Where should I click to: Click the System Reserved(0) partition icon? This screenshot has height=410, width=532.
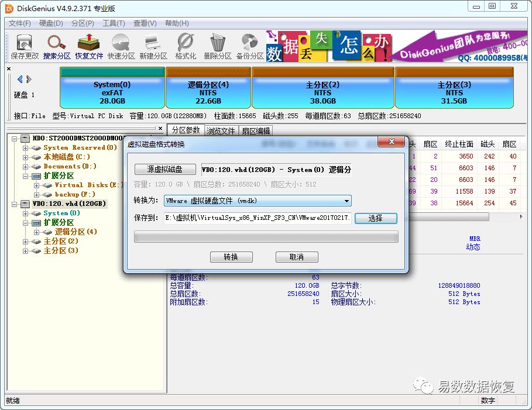[x=36, y=148]
